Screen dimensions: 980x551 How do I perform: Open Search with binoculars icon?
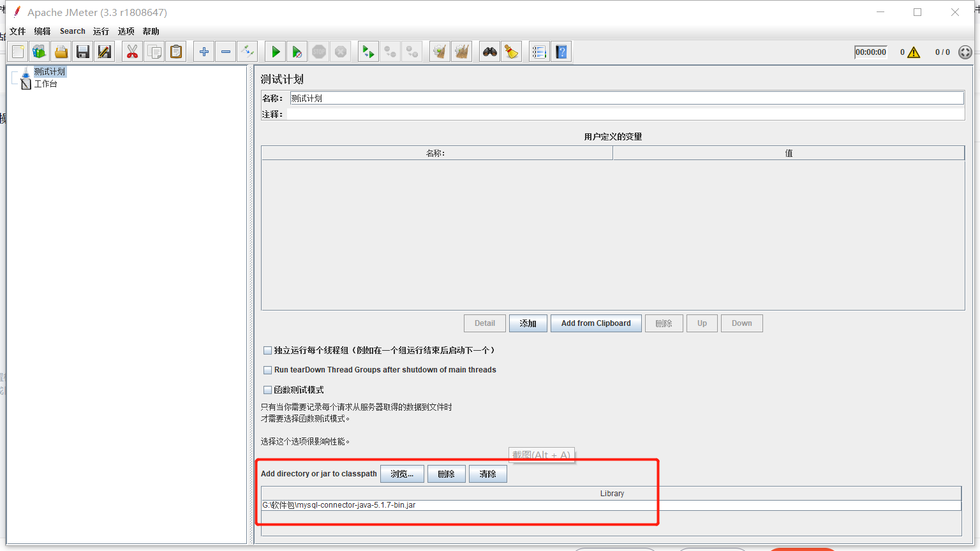[x=490, y=52]
